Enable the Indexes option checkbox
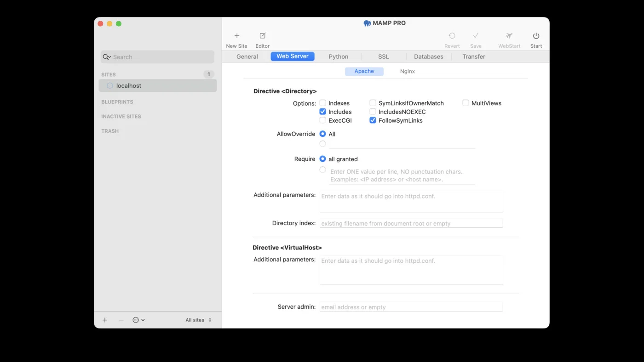The image size is (644, 362). pyautogui.click(x=323, y=103)
